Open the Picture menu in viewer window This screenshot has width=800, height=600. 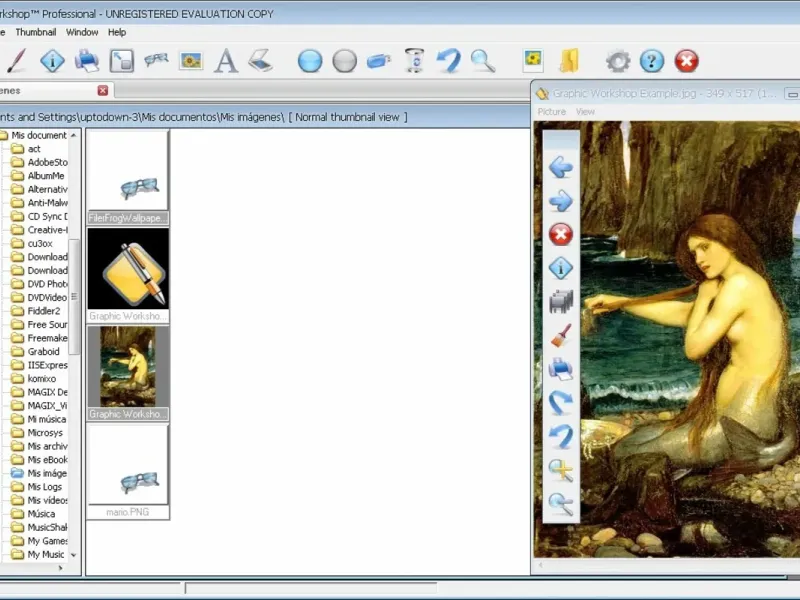pyautogui.click(x=552, y=112)
